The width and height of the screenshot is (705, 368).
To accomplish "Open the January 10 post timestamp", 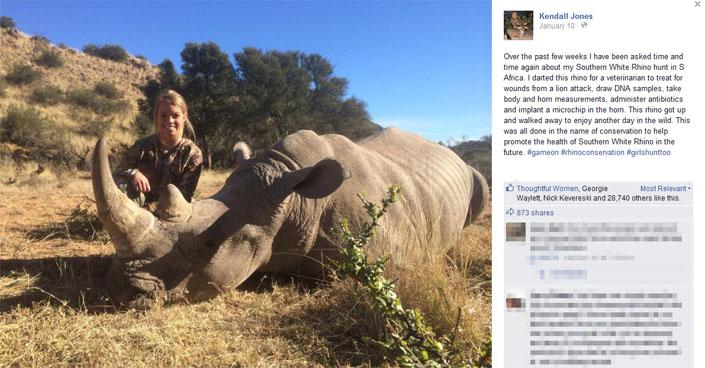I will click(557, 26).
